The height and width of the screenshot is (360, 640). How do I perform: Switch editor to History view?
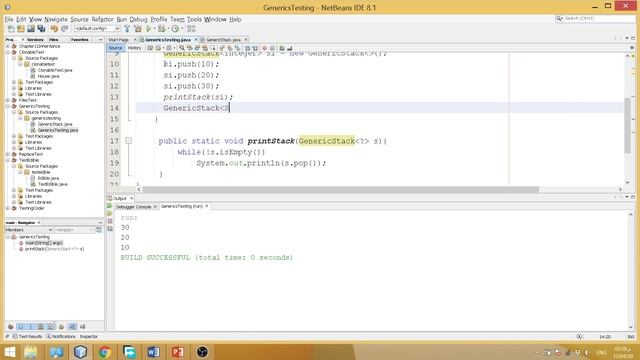point(134,48)
